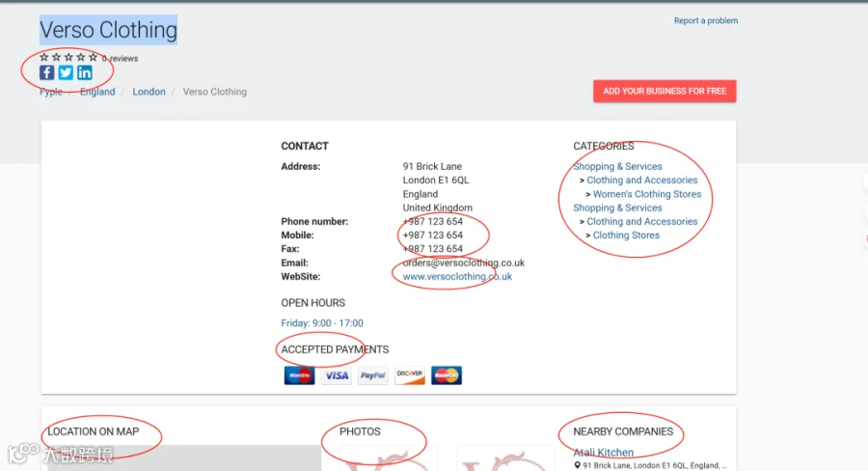Click the Atali Kitchen address text
The height and width of the screenshot is (471, 868).
click(655, 465)
